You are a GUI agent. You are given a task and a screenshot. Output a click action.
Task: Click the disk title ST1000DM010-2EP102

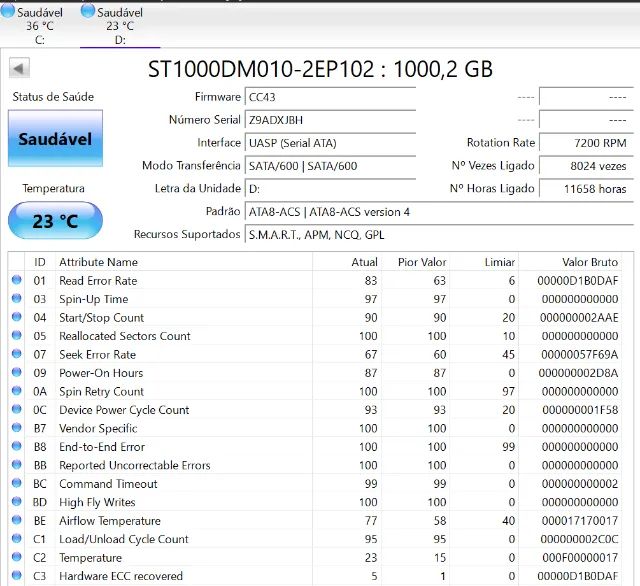pyautogui.click(x=261, y=69)
